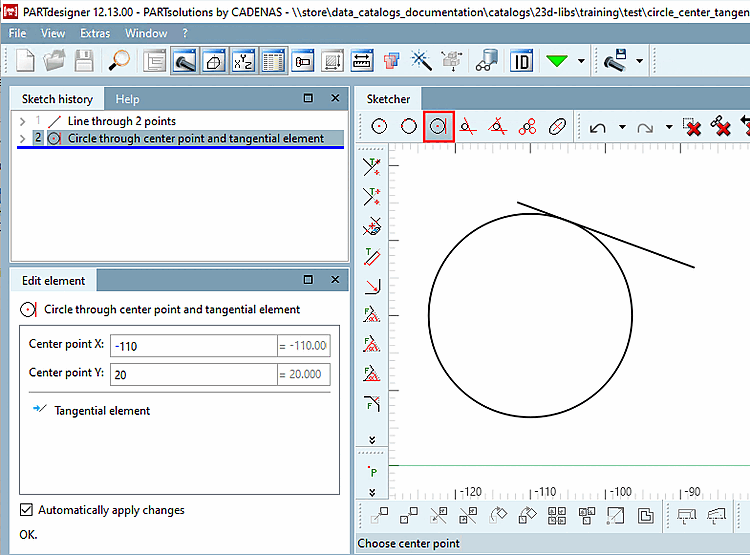750x555 pixels.
Task: Click the magic wand toolbar icon
Action: 421,61
